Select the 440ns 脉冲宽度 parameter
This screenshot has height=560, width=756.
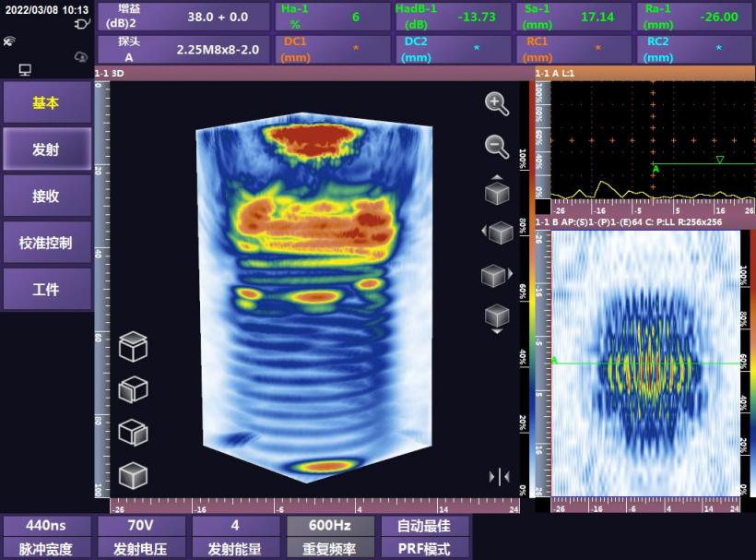click(x=46, y=537)
